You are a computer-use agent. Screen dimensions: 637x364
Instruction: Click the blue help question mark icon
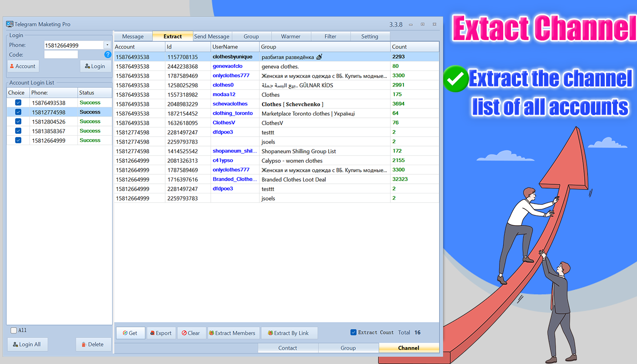(x=108, y=55)
